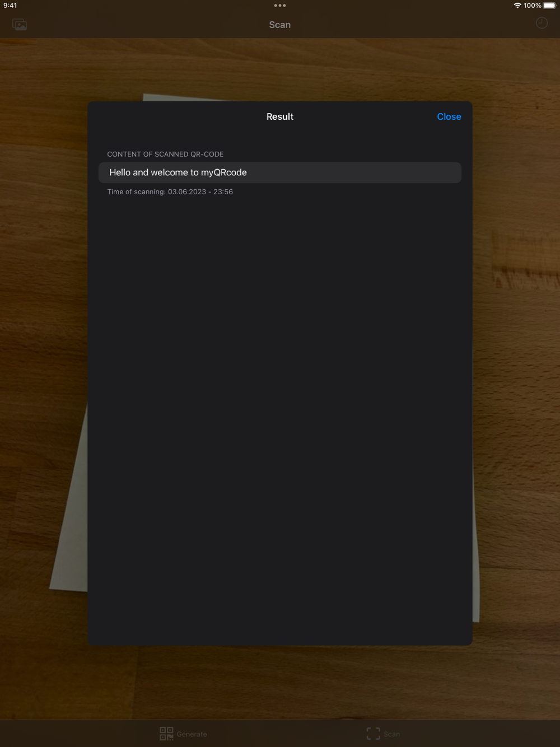The width and height of the screenshot is (560, 747).
Task: Tap the Wi-Fi status icon
Action: pyautogui.click(x=517, y=6)
